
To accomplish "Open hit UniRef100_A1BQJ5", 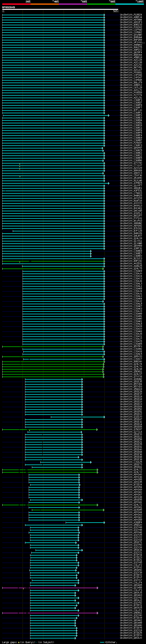I will [x=131, y=266].
